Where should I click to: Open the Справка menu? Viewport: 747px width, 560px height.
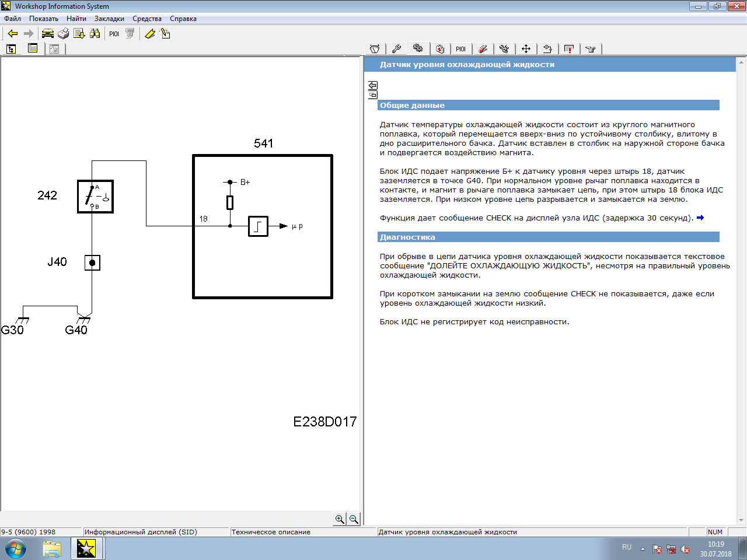(x=183, y=19)
